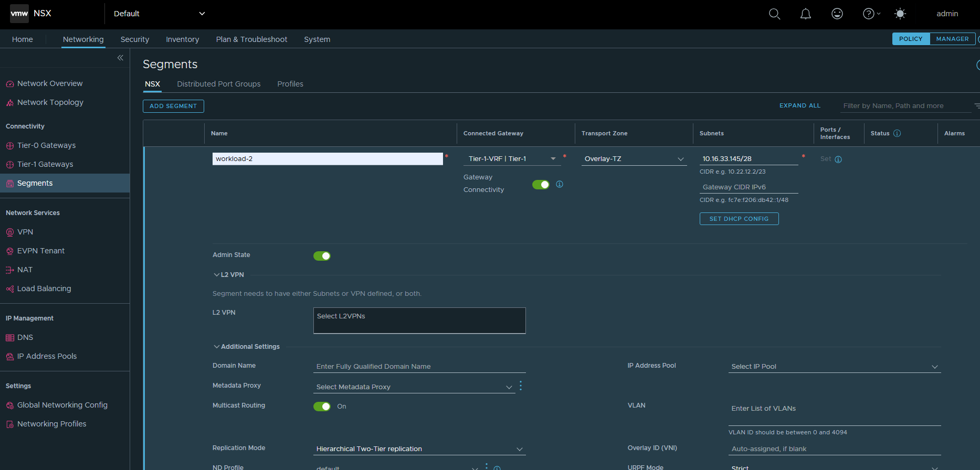Open the filter options icon beside search
The height and width of the screenshot is (470, 980).
tap(977, 106)
